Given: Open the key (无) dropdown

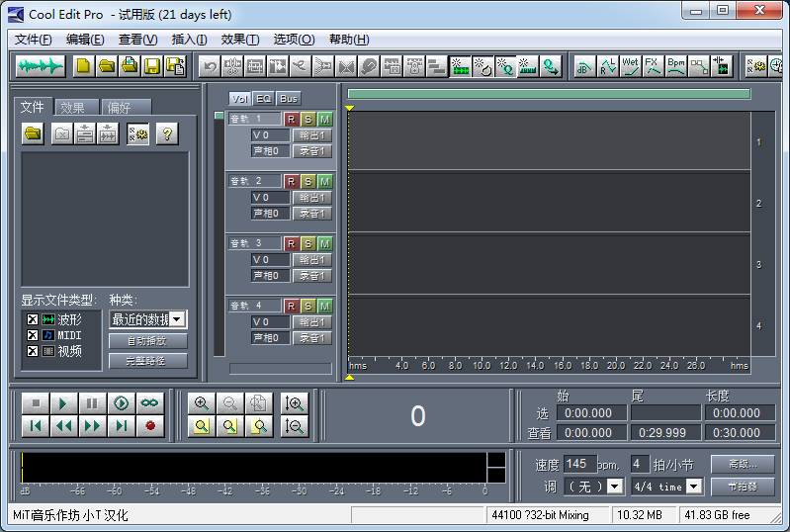Looking at the screenshot, I should point(615,487).
